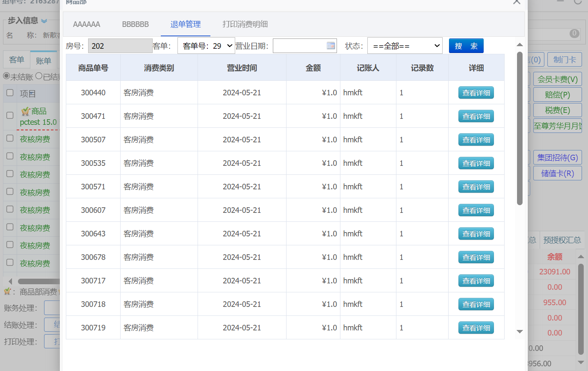Open the 打印消费明细 tab
The height and width of the screenshot is (371, 588).
click(245, 24)
